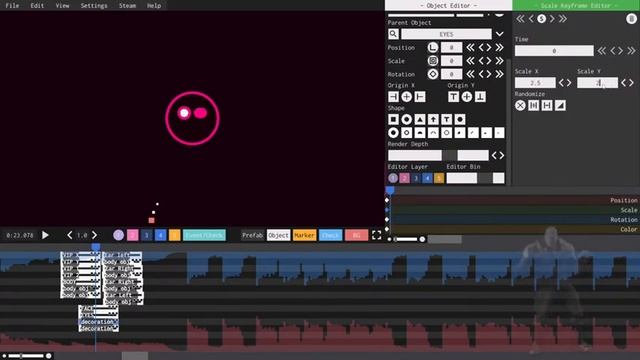Screen dimensions: 640x360
Task: Select the text shape
Action: (447, 119)
